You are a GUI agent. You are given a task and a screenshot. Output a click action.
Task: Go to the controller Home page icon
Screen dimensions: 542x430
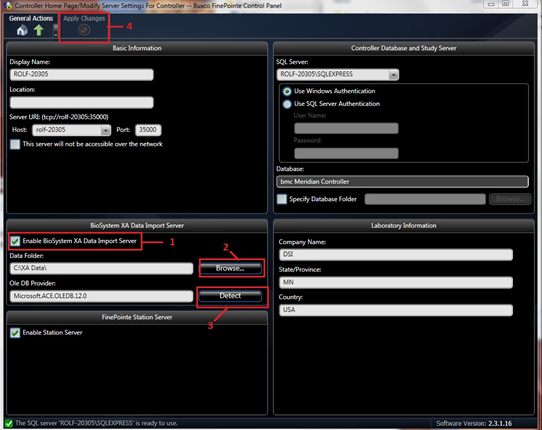pyautogui.click(x=22, y=30)
